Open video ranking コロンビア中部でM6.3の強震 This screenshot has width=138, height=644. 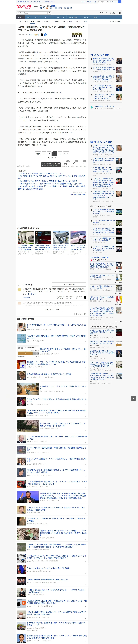[x=104, y=222]
